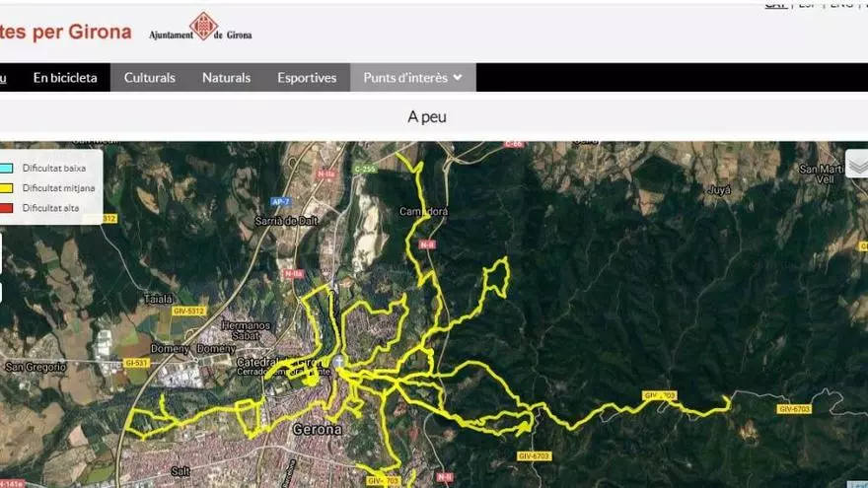Viewport: 868px width, 488px height.
Task: Select the AP-7 highway shield on the map
Action: (x=281, y=202)
